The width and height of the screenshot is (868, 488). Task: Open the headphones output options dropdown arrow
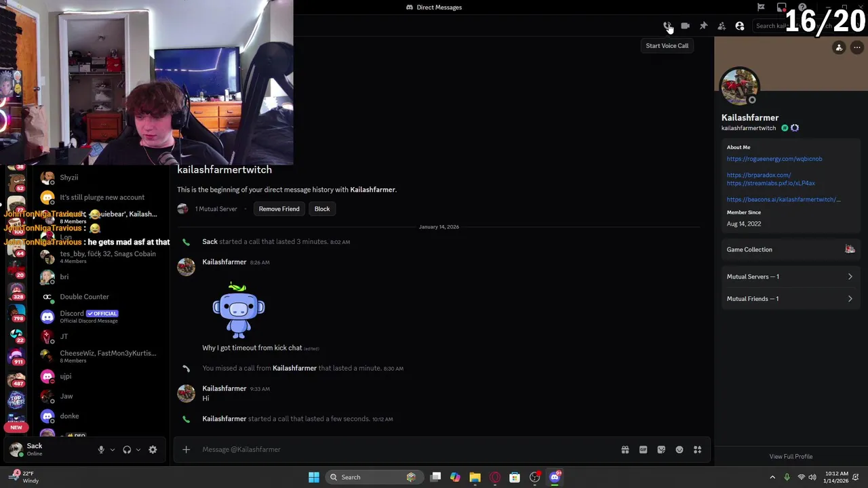pos(138,449)
